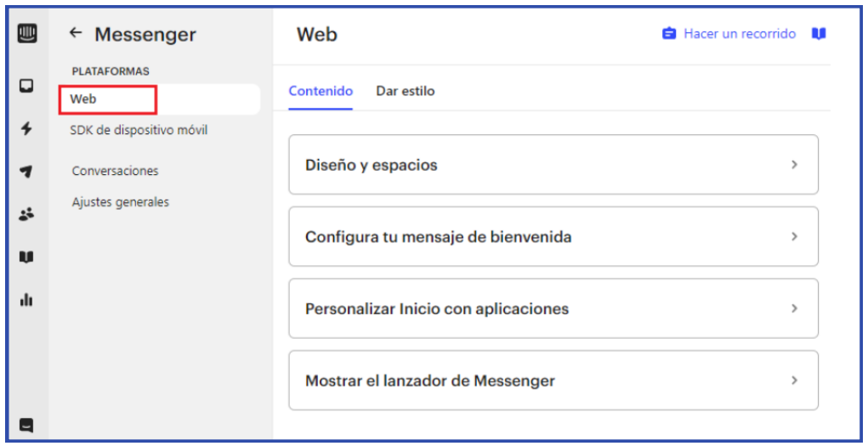Expand Personalizar Inicio con aplicaciones

coord(553,308)
